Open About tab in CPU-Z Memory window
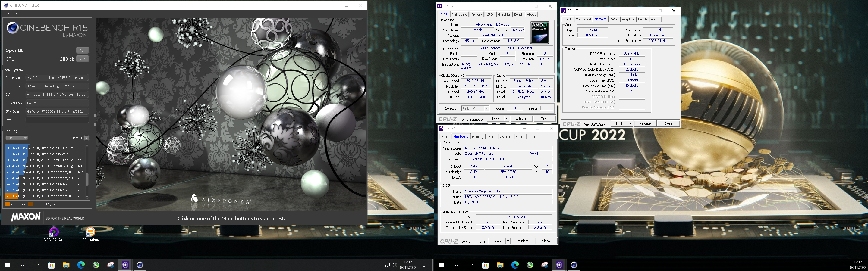868x271 pixels. (655, 19)
